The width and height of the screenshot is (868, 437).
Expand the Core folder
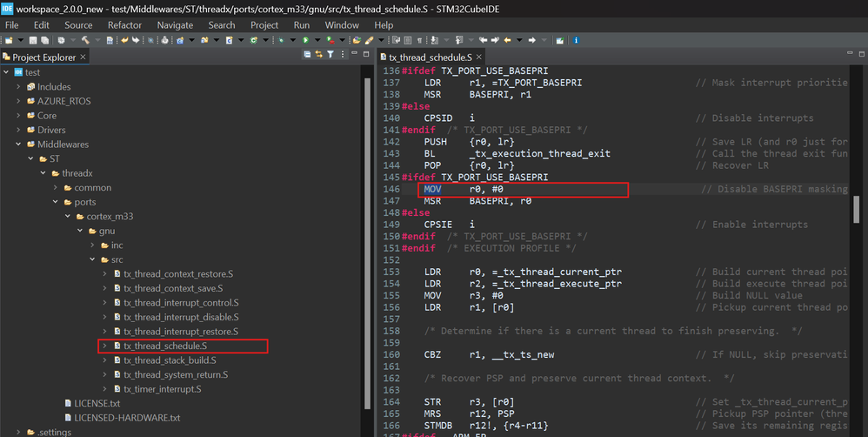click(18, 116)
